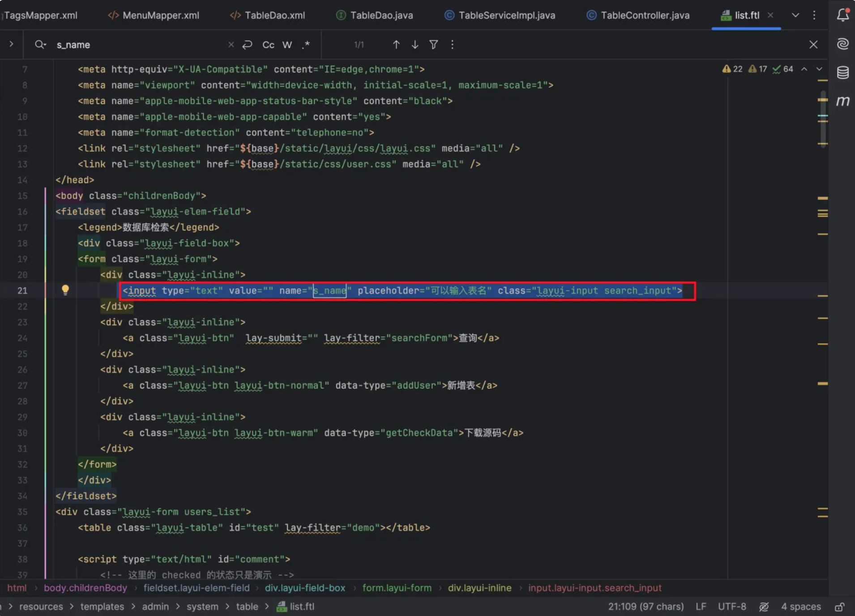This screenshot has height=616, width=855.
Task: Select form.layui-form breadcrumb
Action: (397, 588)
